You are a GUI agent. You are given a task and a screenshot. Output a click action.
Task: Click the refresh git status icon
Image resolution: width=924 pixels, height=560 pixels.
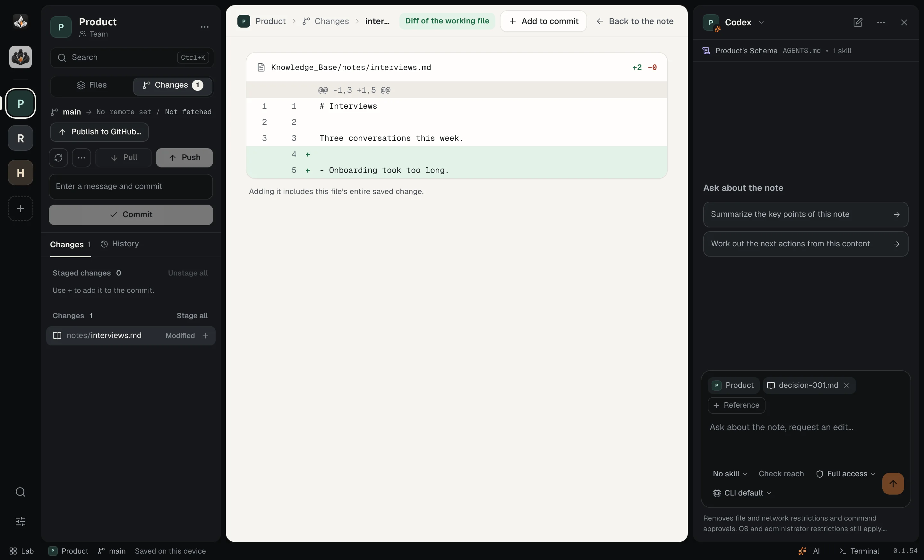pos(58,158)
